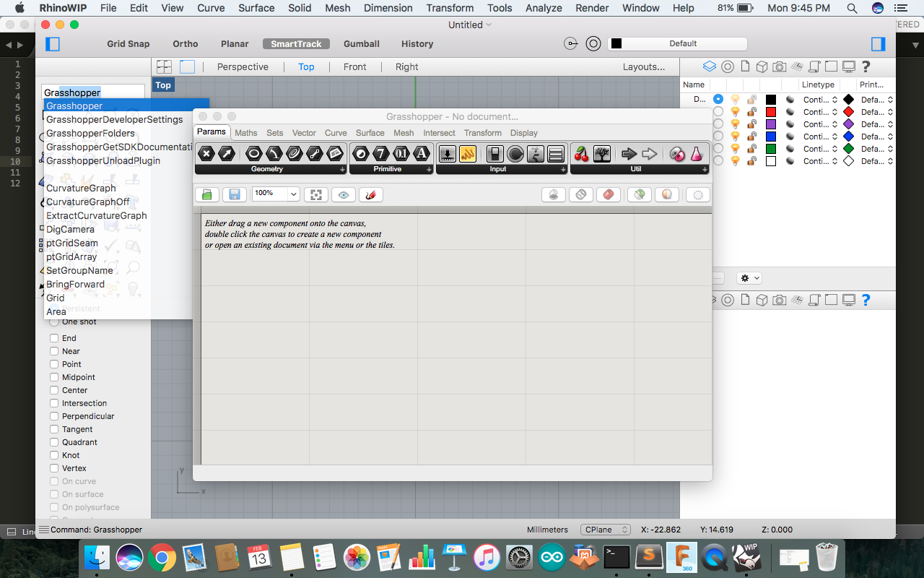Select the Circle parameter in Geometry group
Viewport: 924px width, 578px height.
point(253,153)
